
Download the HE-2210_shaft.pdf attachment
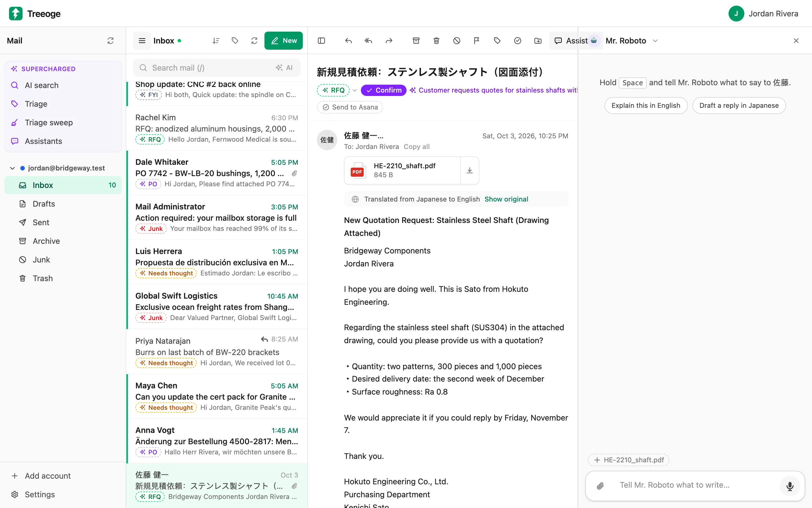point(470,170)
